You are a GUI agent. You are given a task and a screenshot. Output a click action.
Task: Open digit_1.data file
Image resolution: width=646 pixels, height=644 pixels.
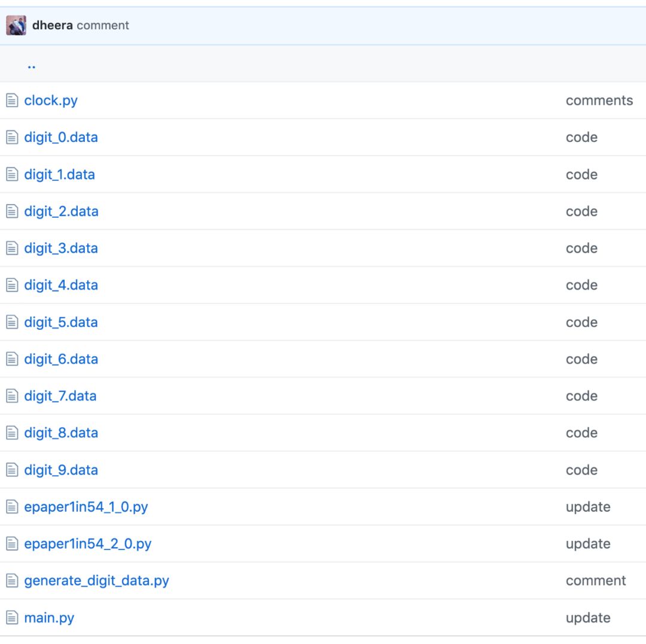point(59,174)
